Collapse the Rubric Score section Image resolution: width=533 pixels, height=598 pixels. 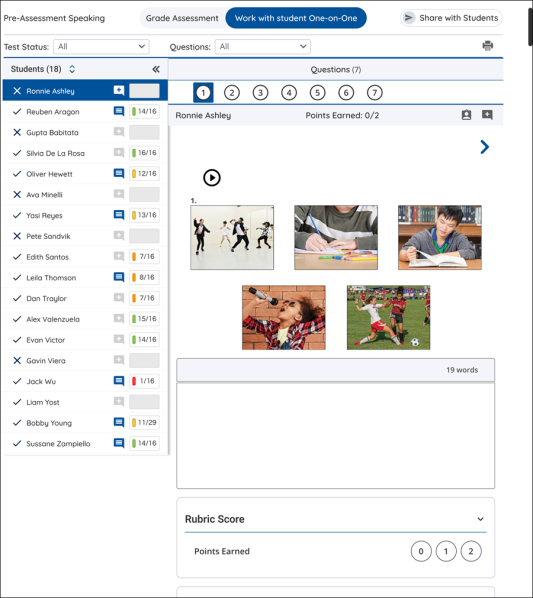tap(480, 519)
